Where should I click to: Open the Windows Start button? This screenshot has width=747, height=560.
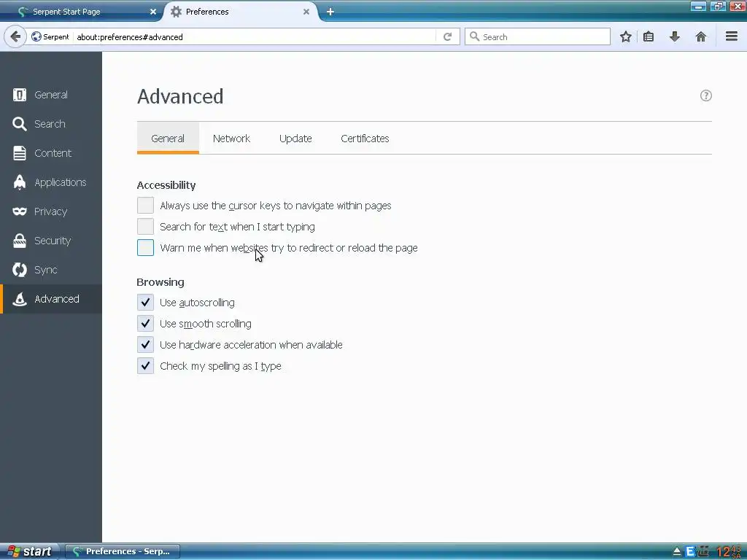[x=29, y=551]
